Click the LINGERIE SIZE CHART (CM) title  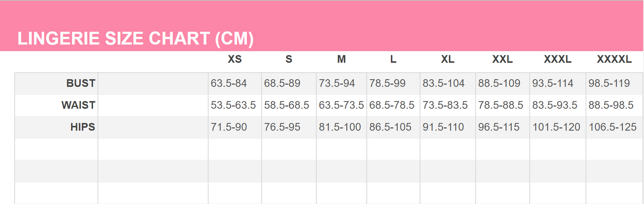tap(135, 39)
